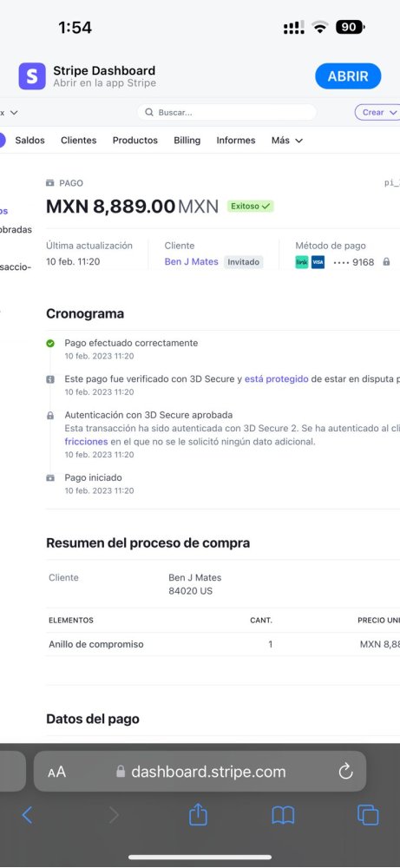Tap the Wi-Fi status icon
400x868 pixels.
point(320,27)
